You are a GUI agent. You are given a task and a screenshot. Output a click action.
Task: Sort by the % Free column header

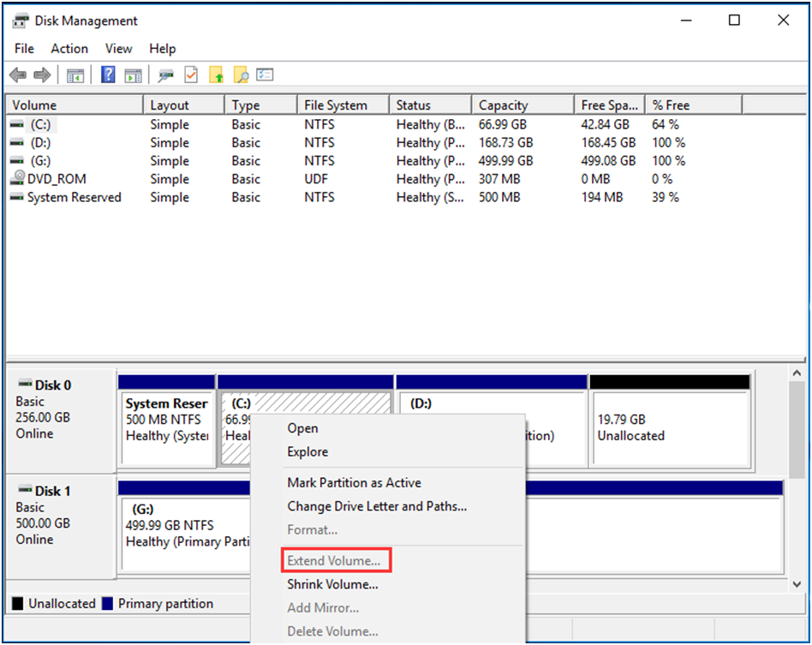click(694, 105)
